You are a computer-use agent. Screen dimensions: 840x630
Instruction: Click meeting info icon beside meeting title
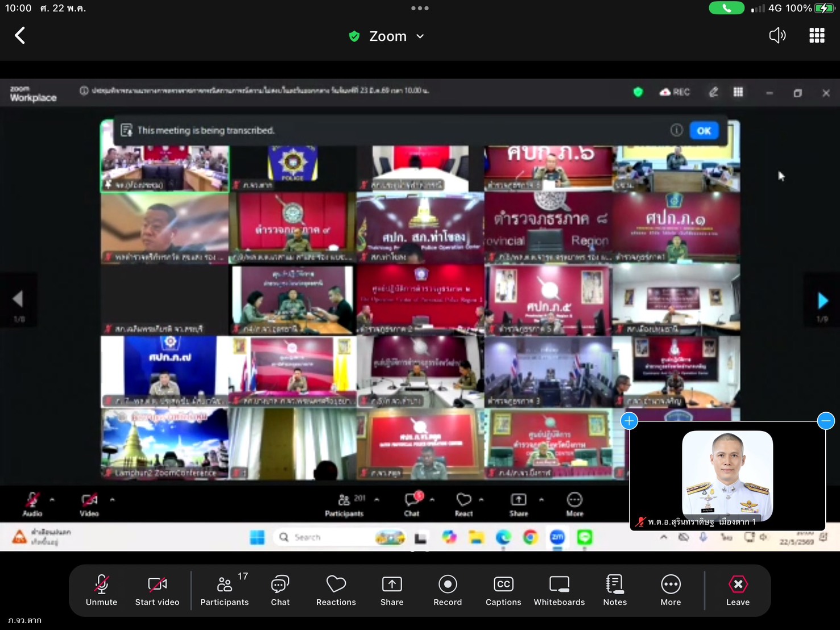tap(84, 91)
